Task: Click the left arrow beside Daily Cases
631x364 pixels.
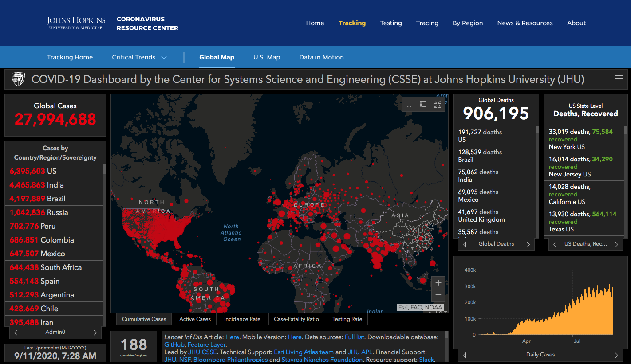Action: coord(465,355)
